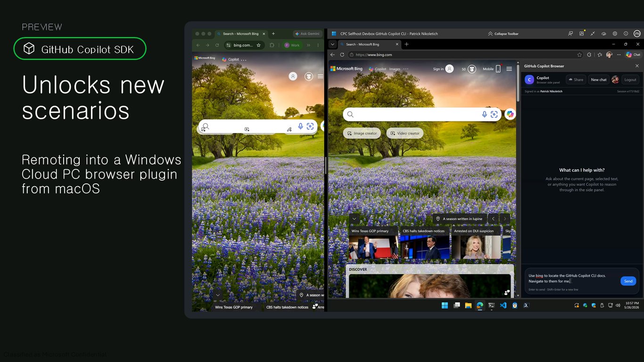Open the hamburger menu on Edge Bing page
The width and height of the screenshot is (644, 362).
[509, 69]
